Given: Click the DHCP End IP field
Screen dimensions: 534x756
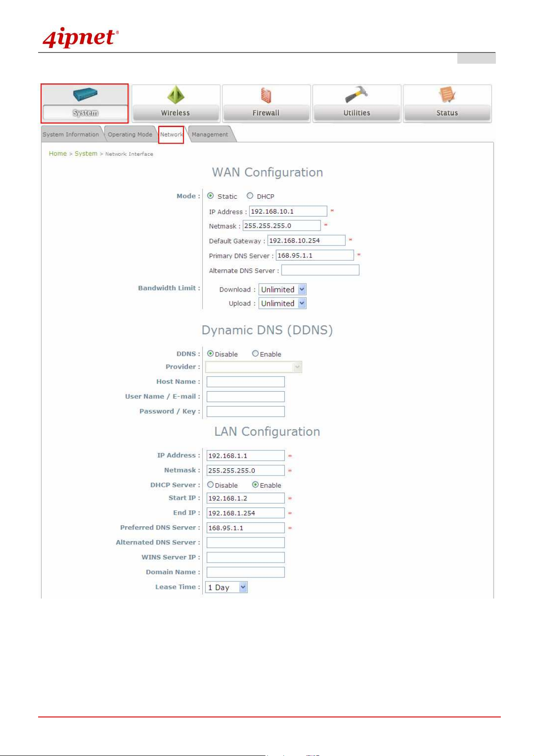Looking at the screenshot, I should click(246, 513).
